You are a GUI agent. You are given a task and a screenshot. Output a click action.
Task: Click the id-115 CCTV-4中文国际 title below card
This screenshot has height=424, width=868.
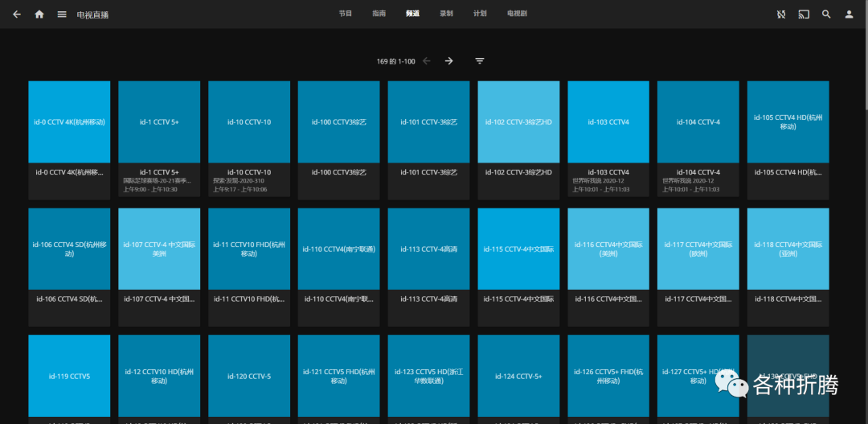point(518,299)
